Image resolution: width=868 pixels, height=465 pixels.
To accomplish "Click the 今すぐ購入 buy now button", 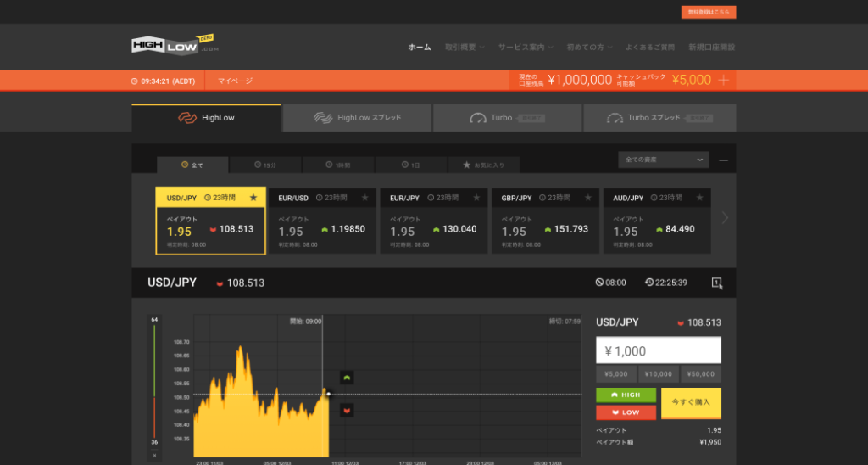I will 691,403.
